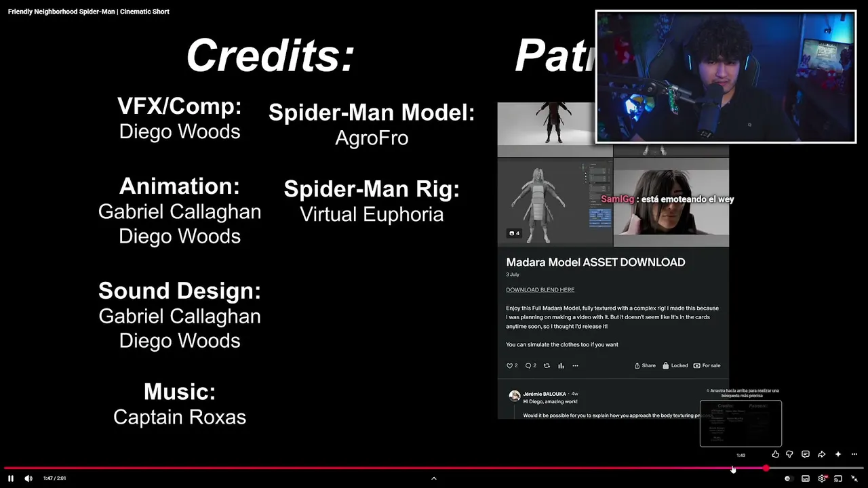Click the For sale label on the post
The image size is (868, 488).
[x=707, y=366]
